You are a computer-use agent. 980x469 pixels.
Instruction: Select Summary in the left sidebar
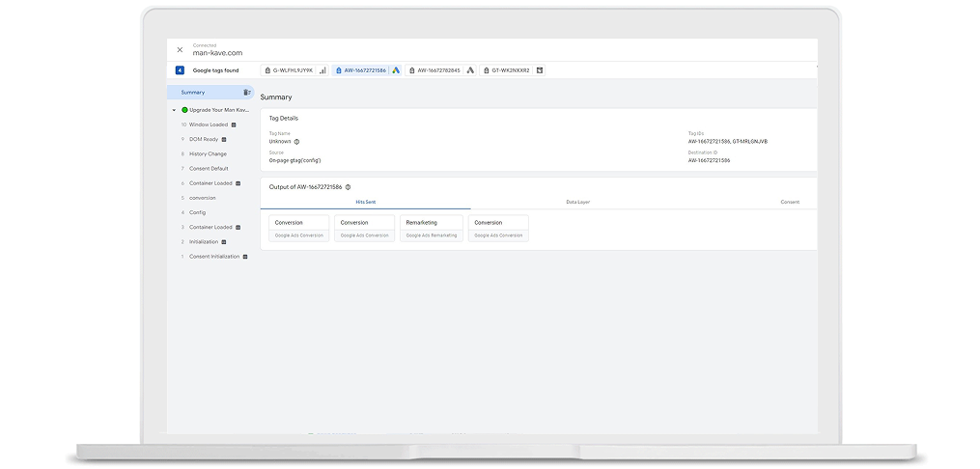coord(210,93)
